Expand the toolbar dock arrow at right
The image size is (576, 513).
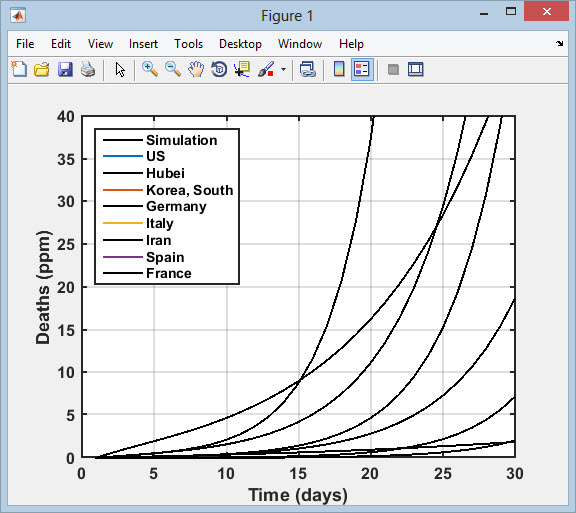[559, 44]
